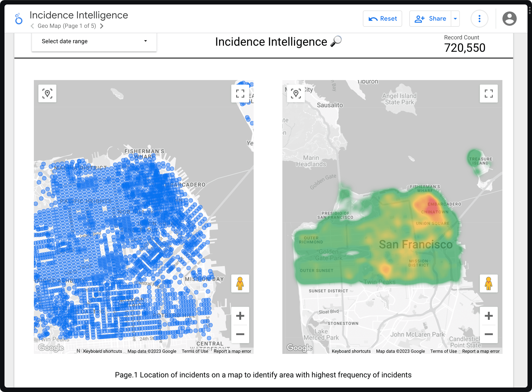Click the location marker icon on left map
This screenshot has width=532, height=392.
(x=47, y=94)
